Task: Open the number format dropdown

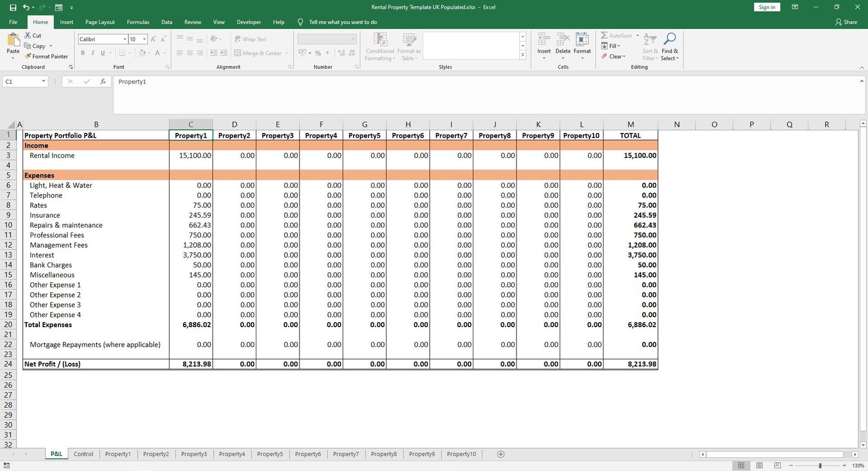Action: pyautogui.click(x=353, y=39)
